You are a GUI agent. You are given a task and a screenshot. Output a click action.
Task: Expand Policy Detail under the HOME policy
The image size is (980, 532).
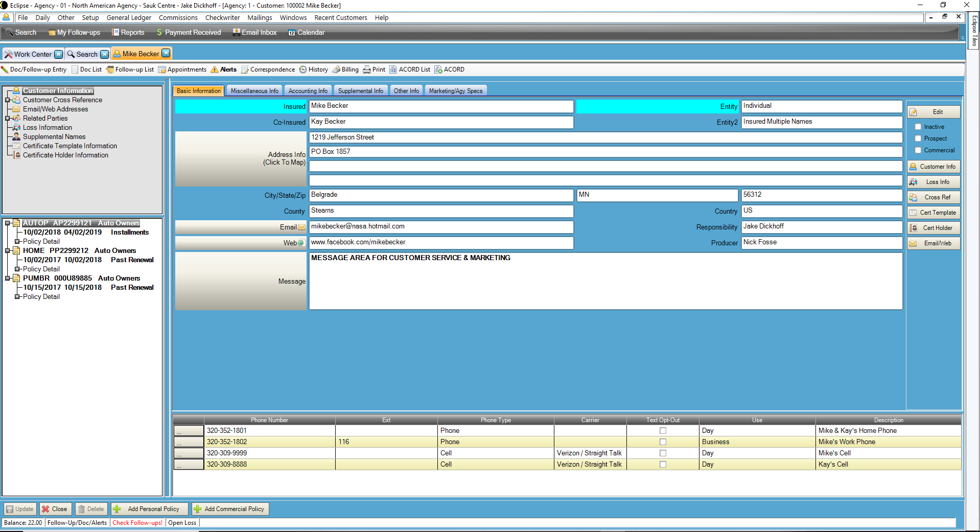tap(17, 269)
